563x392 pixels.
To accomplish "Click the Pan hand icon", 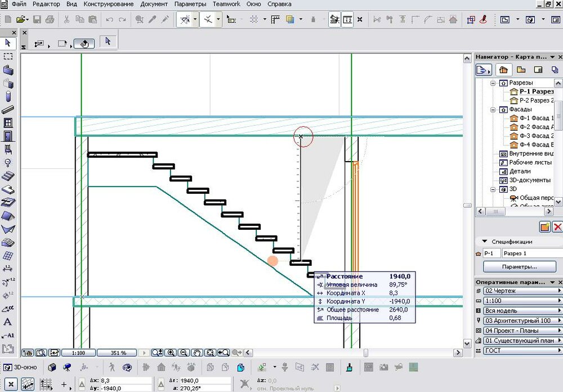I will point(197,353).
